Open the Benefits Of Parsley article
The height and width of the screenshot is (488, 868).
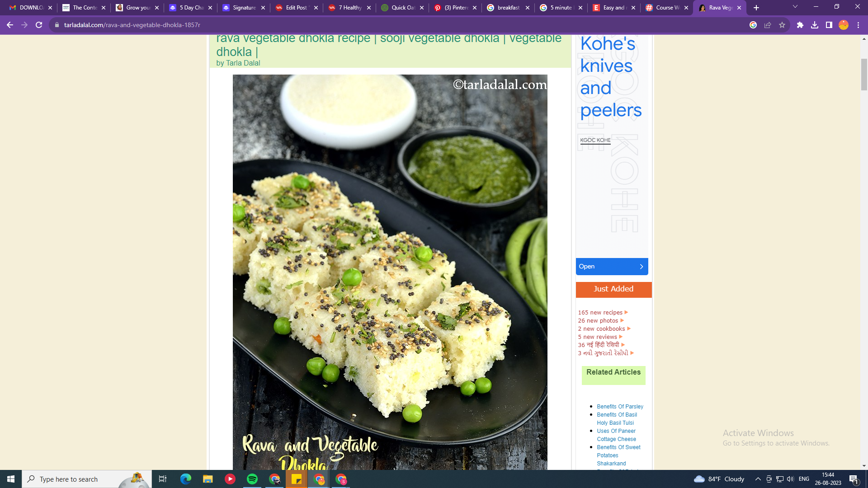coord(620,406)
